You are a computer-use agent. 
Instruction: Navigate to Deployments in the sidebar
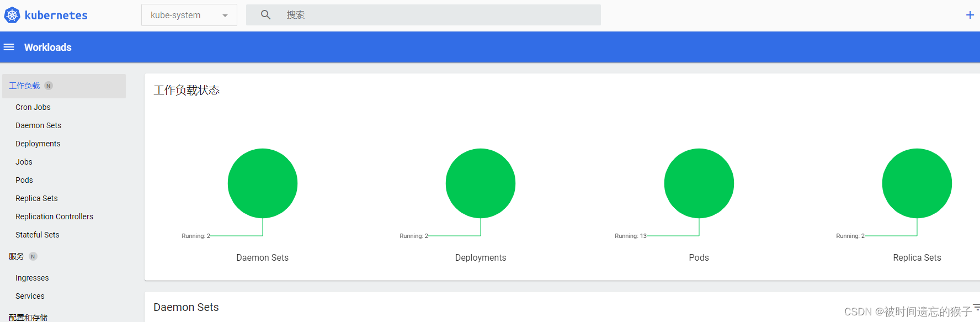(x=38, y=144)
